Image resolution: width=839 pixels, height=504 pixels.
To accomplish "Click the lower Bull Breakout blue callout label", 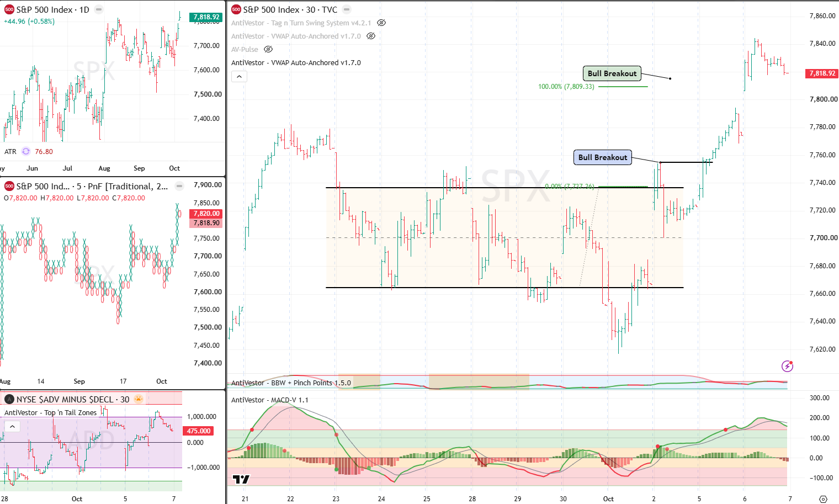I will (603, 157).
